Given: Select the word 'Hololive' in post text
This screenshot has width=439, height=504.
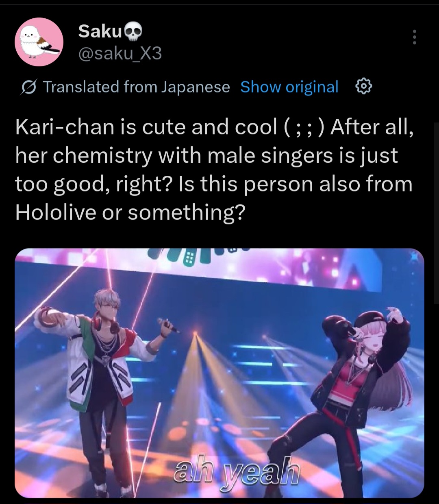Looking at the screenshot, I should pyautogui.click(x=54, y=212).
